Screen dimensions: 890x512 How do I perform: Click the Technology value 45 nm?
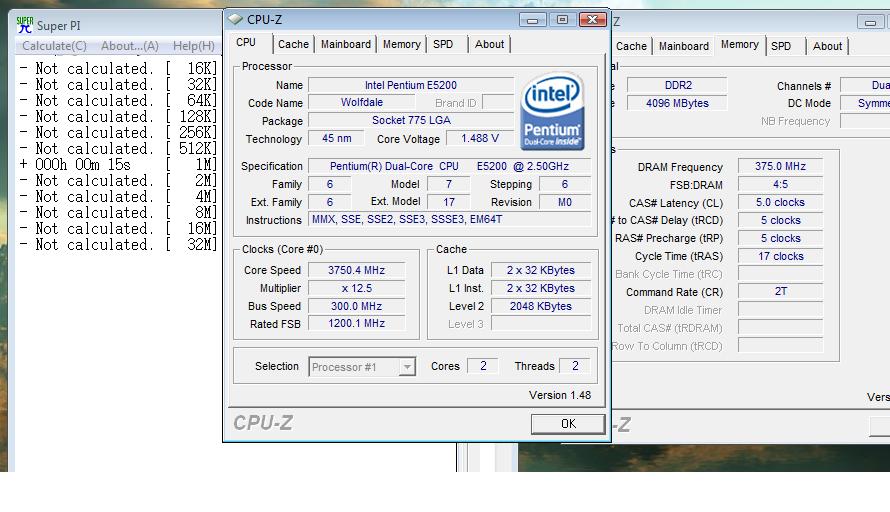(x=336, y=139)
